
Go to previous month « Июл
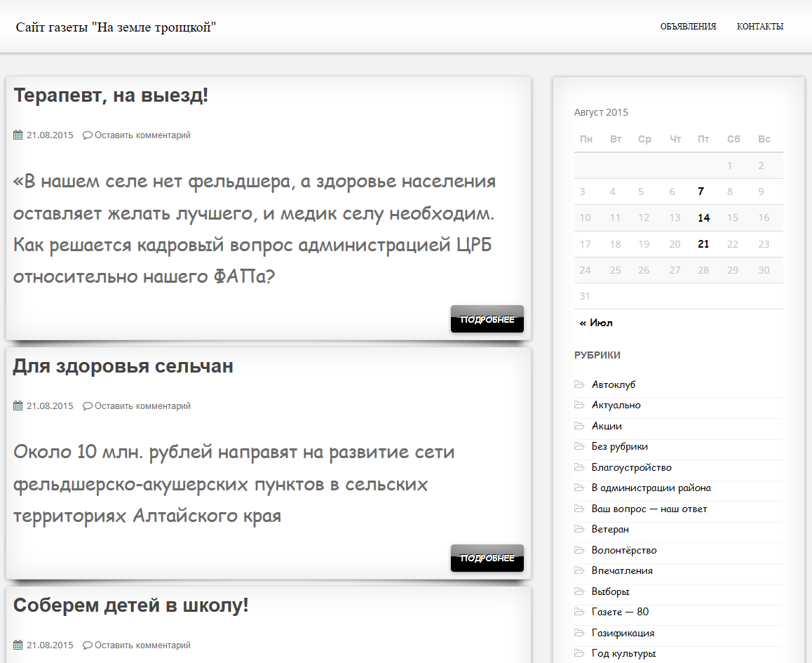tap(595, 323)
